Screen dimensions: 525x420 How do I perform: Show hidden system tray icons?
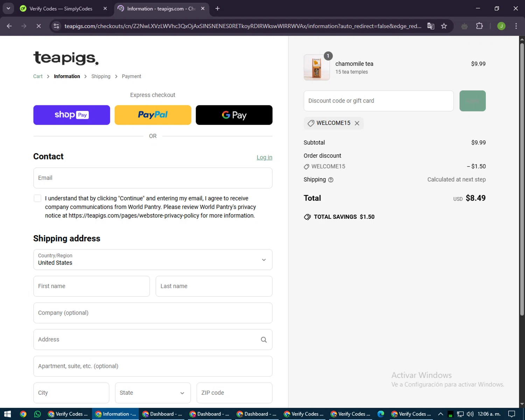441,414
